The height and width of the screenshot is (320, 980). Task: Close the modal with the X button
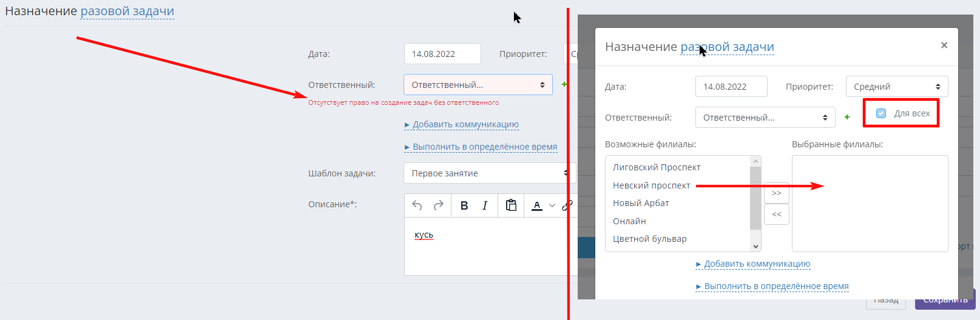pyautogui.click(x=944, y=45)
